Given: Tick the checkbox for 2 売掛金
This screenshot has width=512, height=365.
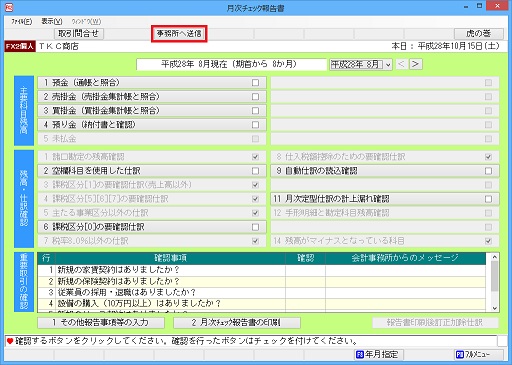Looking at the screenshot, I should click(255, 97).
